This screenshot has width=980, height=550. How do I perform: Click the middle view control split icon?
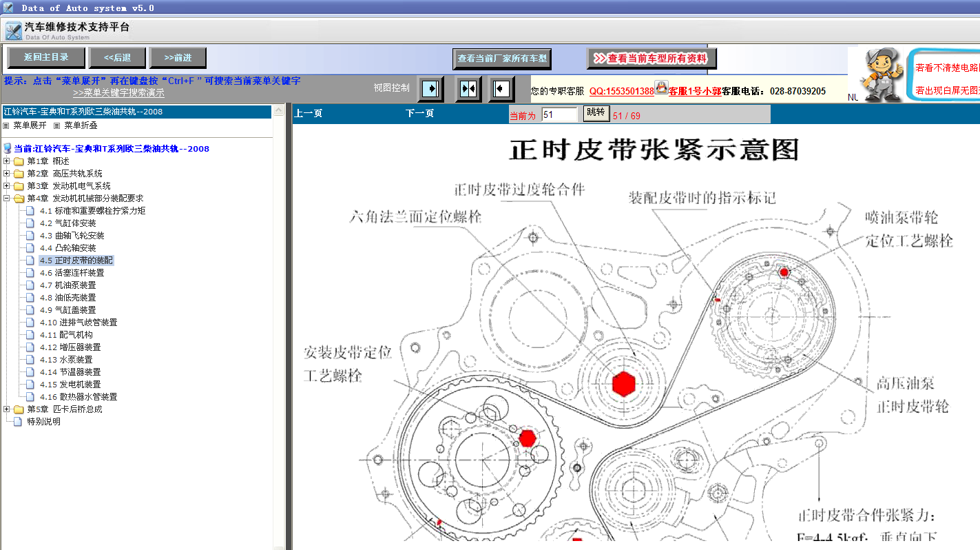click(468, 89)
